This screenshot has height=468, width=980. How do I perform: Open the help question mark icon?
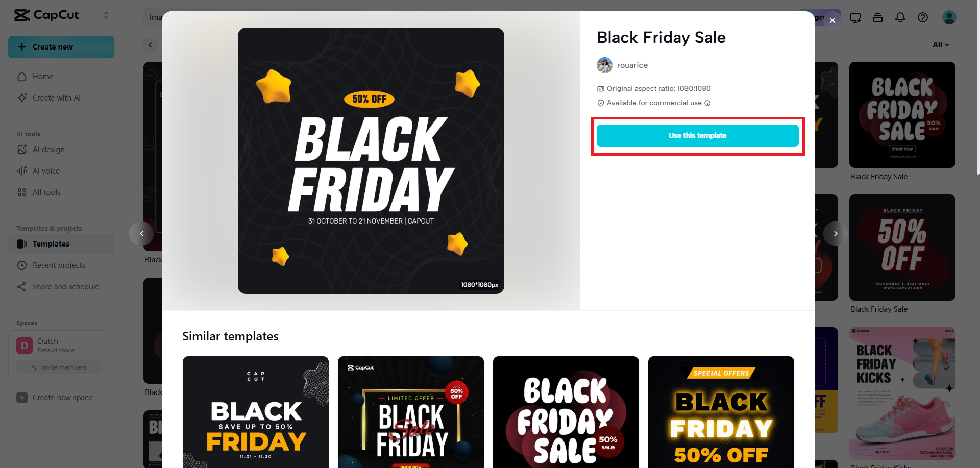click(x=923, y=18)
